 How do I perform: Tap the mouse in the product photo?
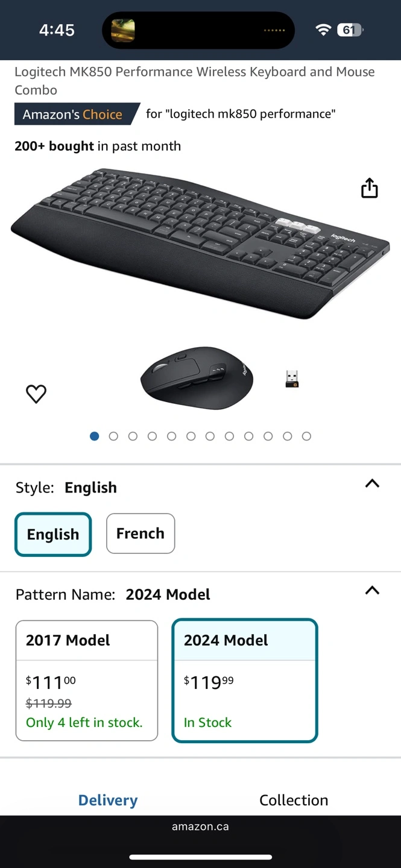[197, 378]
